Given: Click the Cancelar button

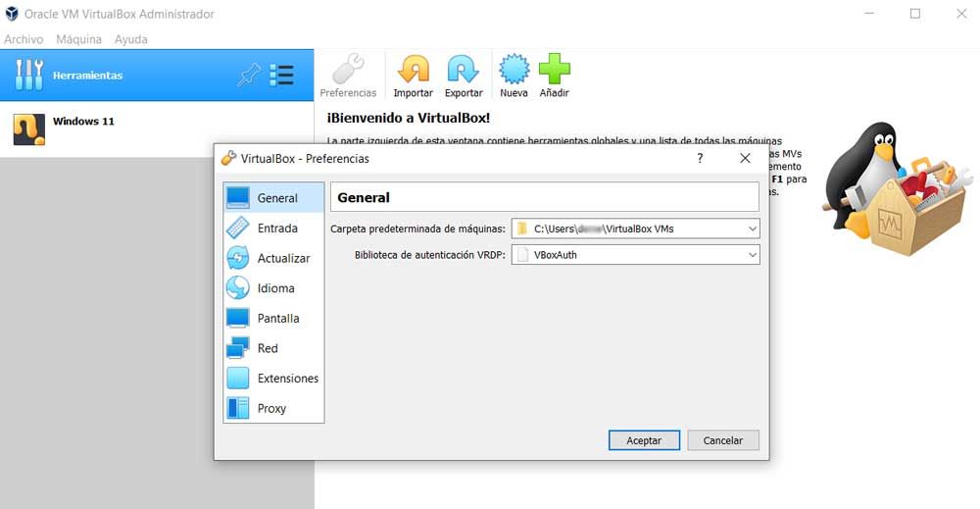Looking at the screenshot, I should 723,440.
